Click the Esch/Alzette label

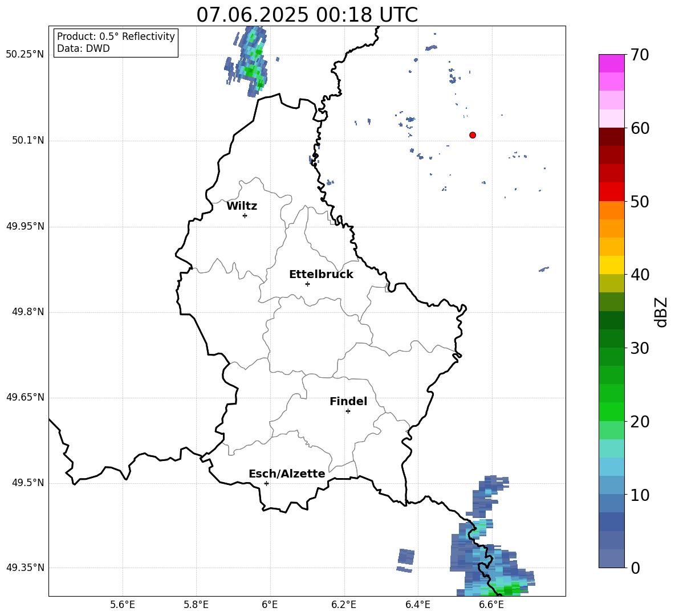pos(287,474)
